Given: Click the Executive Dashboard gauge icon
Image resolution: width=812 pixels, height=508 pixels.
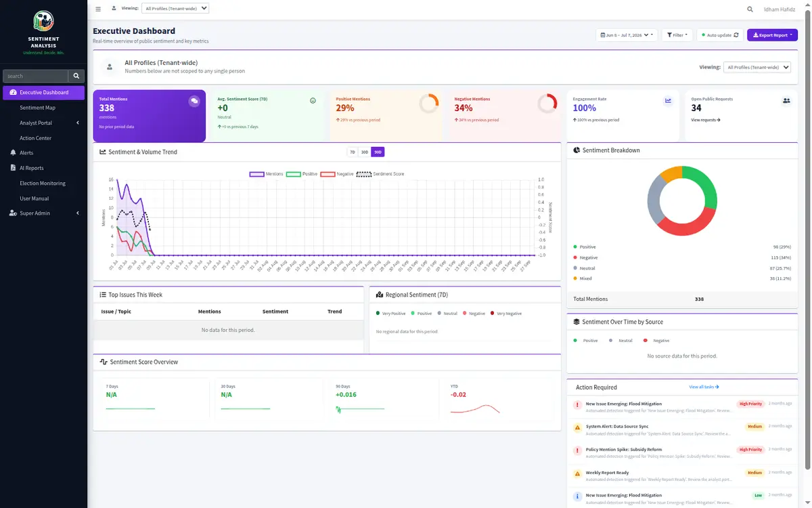Looking at the screenshot, I should click(13, 92).
